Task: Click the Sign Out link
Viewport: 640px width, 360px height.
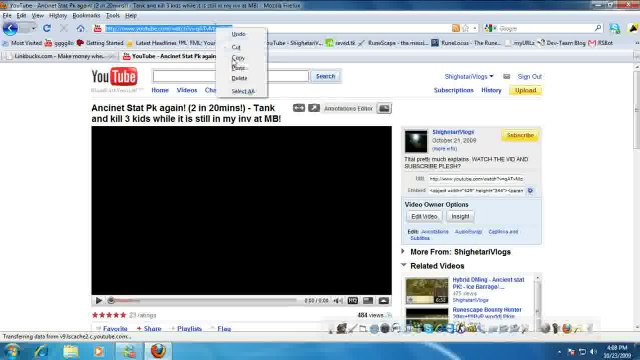Action: pos(529,77)
